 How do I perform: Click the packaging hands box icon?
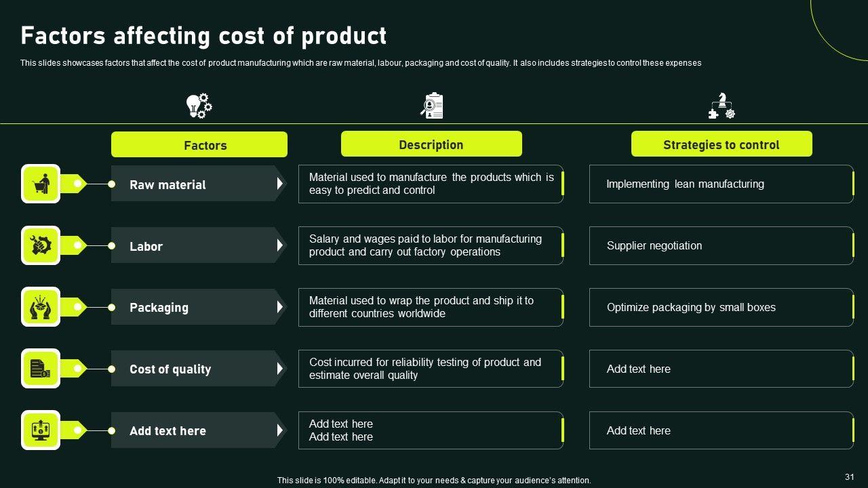click(41, 307)
